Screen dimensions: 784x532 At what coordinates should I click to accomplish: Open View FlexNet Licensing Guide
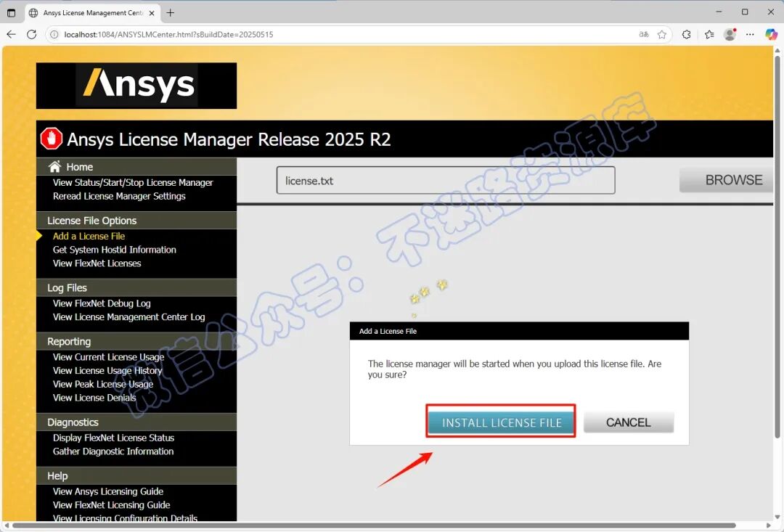(x=112, y=505)
